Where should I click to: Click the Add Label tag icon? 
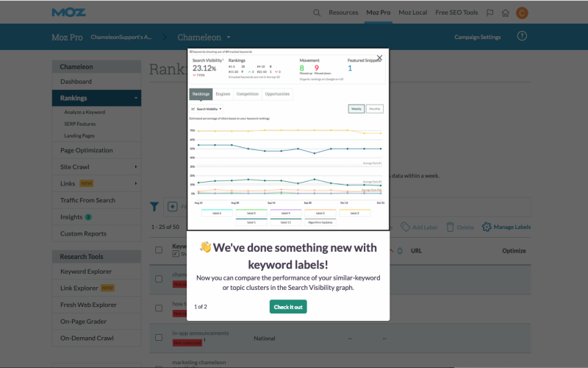[x=405, y=227]
